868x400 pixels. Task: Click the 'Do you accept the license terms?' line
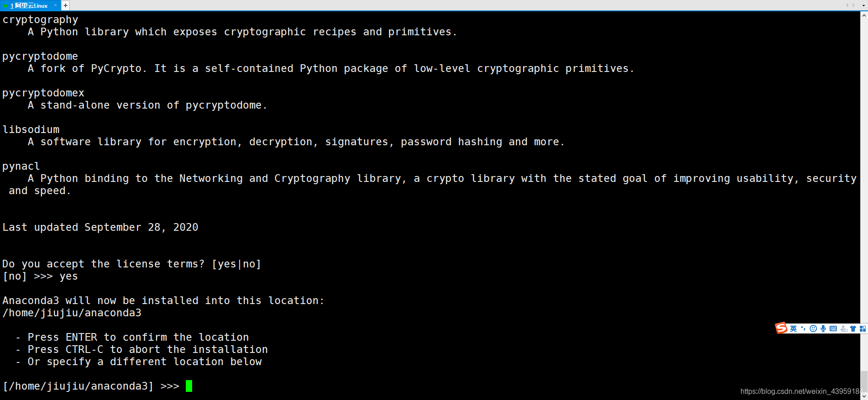coord(132,264)
